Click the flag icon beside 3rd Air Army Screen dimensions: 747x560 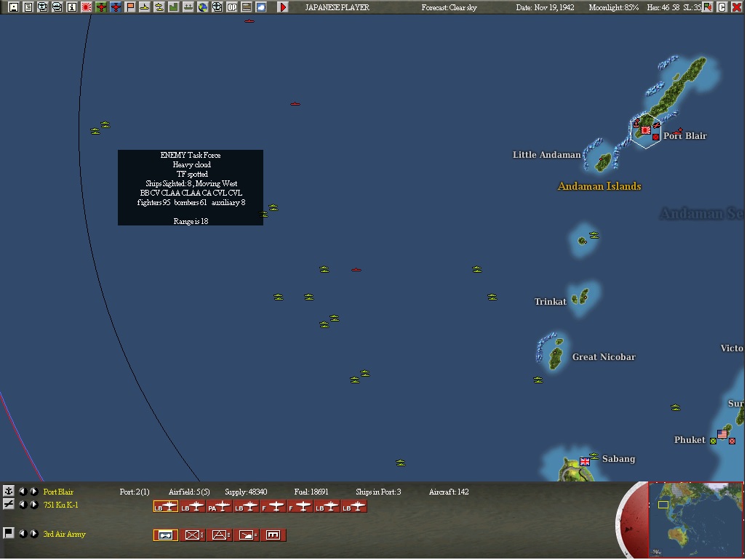[8, 535]
